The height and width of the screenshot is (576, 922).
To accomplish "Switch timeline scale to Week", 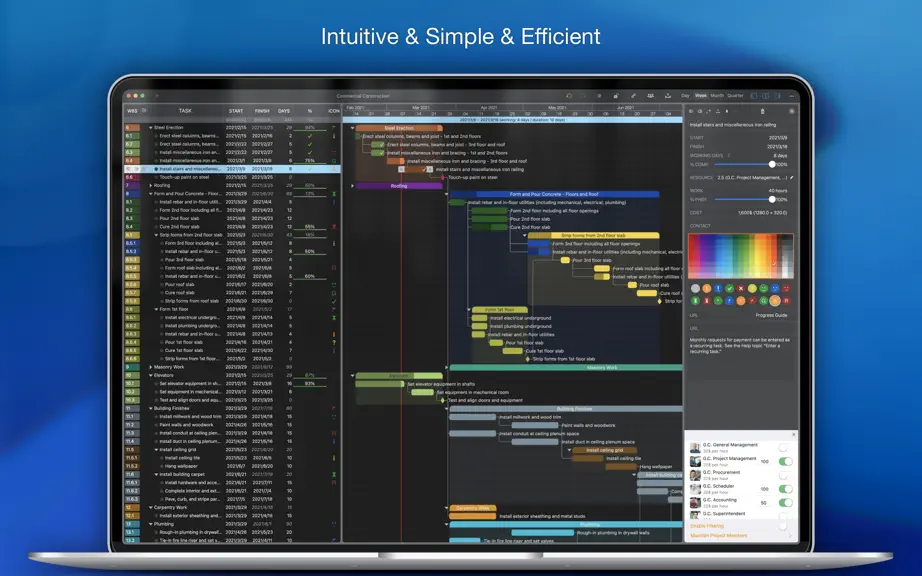I will (701, 95).
